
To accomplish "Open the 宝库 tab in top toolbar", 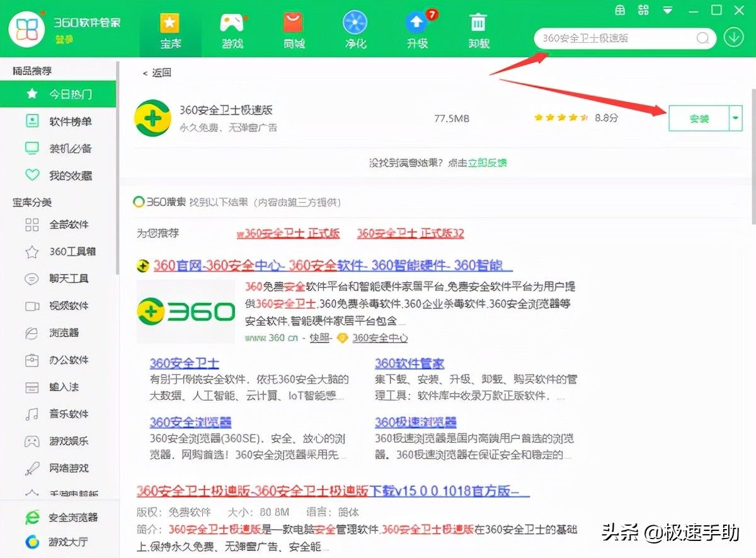I will pyautogui.click(x=169, y=30).
